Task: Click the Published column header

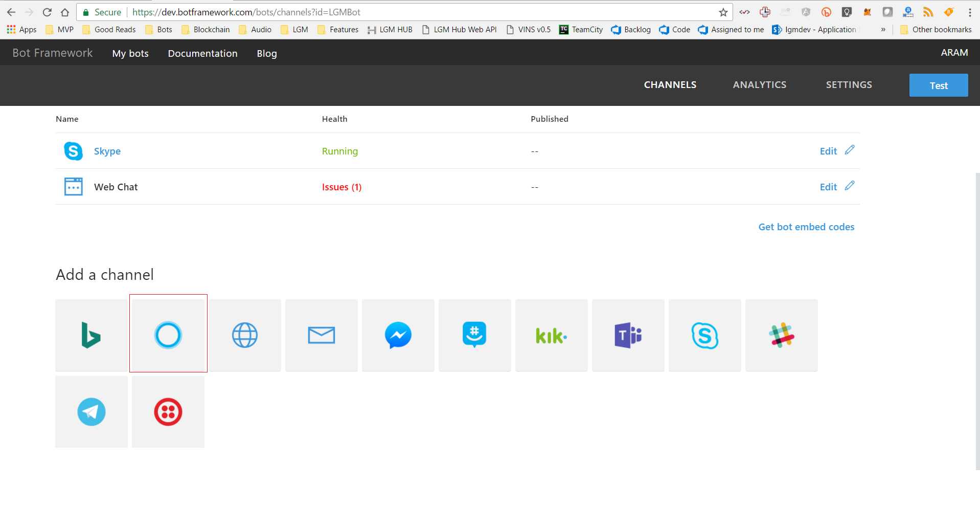Action: click(550, 119)
